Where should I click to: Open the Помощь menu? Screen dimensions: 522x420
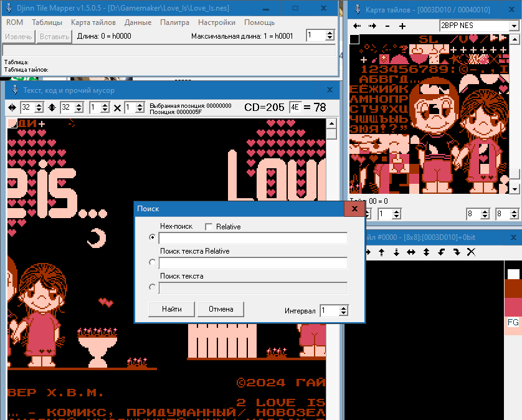[259, 22]
